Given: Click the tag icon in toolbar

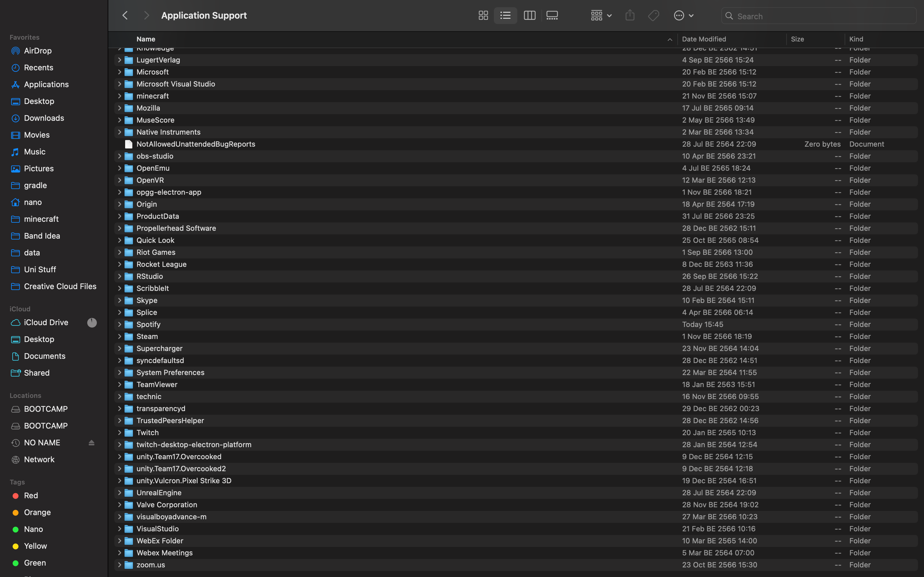Looking at the screenshot, I should (x=653, y=16).
